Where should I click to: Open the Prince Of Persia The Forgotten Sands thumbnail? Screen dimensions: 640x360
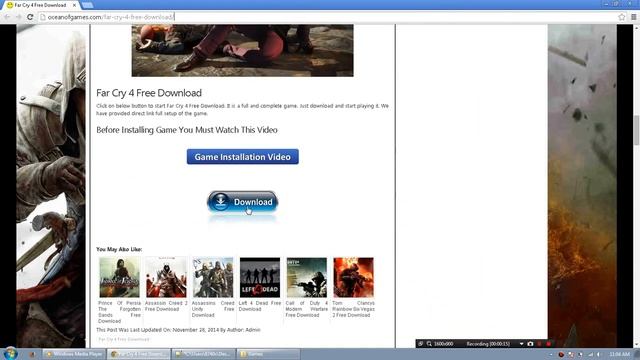[x=119, y=277]
